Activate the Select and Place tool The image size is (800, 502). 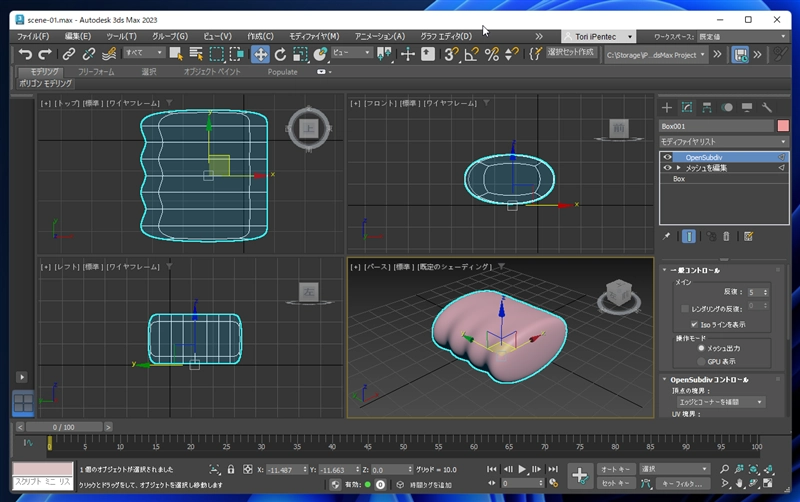[320, 54]
